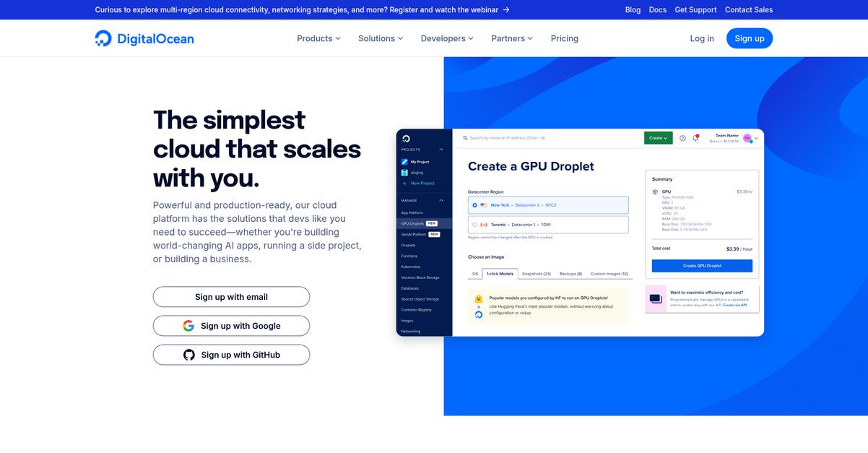Click the GitHub icon on the signup button
Image resolution: width=868 pixels, height=453 pixels.
click(x=189, y=355)
